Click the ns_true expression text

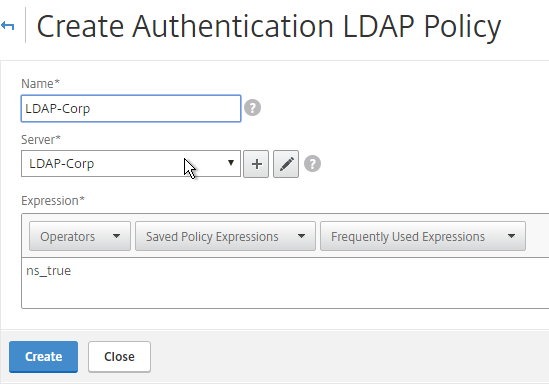pos(49,271)
